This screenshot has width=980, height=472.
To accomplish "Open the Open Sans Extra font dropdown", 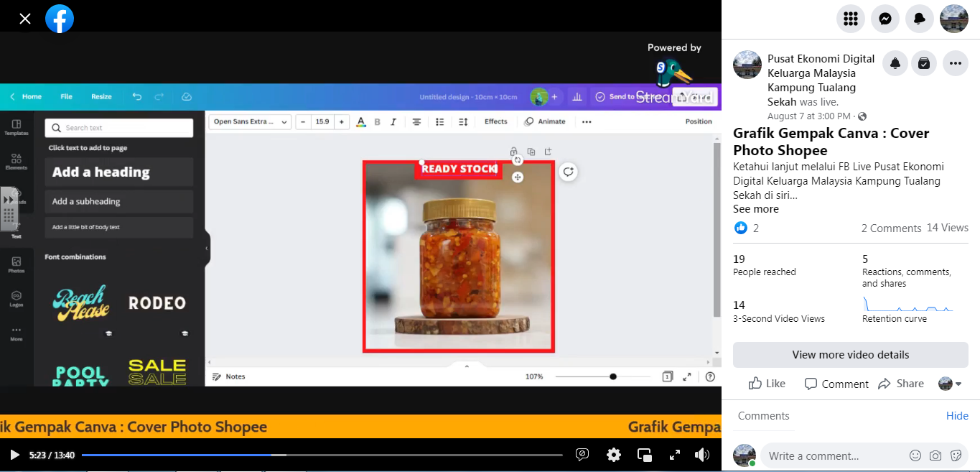I will 250,121.
